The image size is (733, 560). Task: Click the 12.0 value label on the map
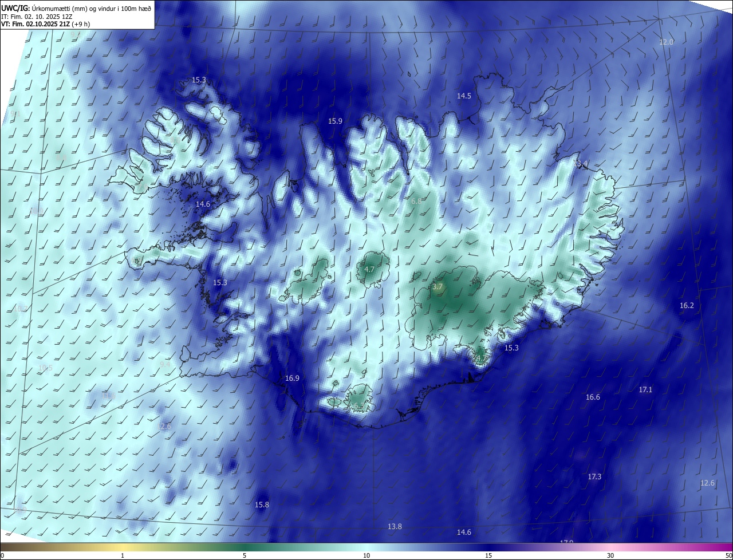[667, 42]
